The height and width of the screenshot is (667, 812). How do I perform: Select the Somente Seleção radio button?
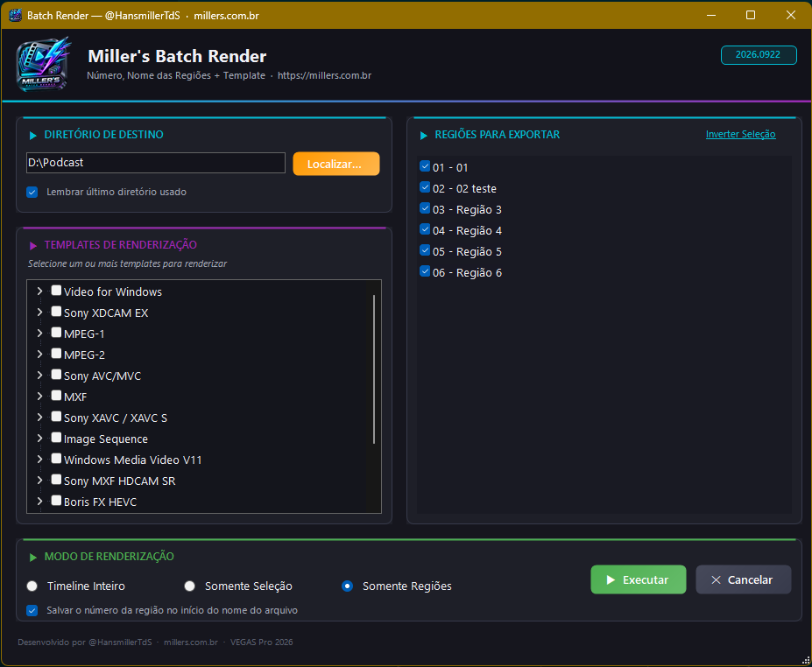tap(189, 586)
